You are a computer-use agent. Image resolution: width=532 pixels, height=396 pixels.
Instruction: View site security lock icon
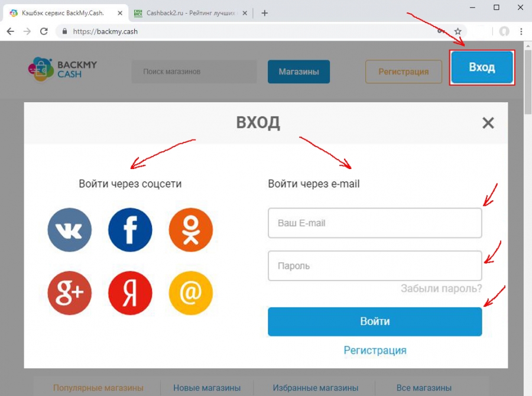(64, 31)
